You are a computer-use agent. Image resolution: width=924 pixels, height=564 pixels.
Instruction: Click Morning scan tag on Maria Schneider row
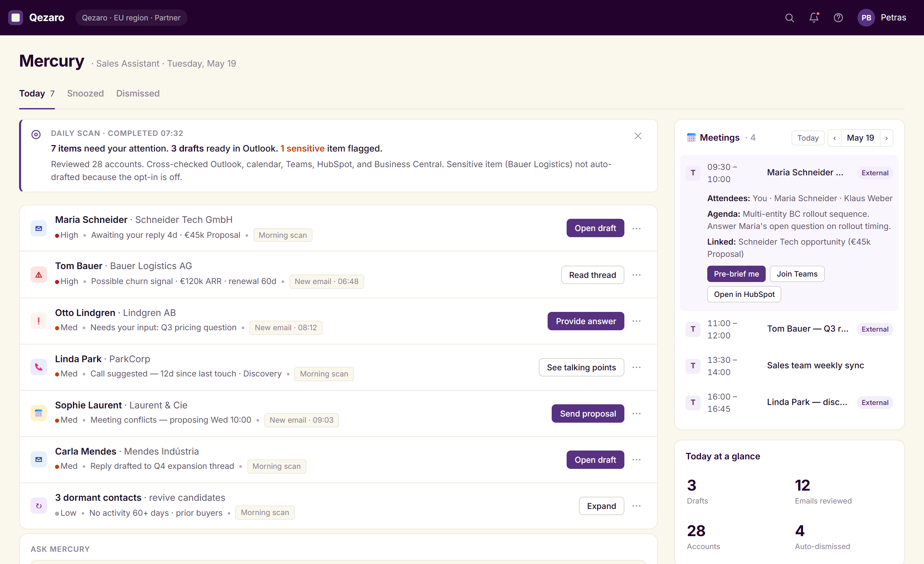pos(283,235)
